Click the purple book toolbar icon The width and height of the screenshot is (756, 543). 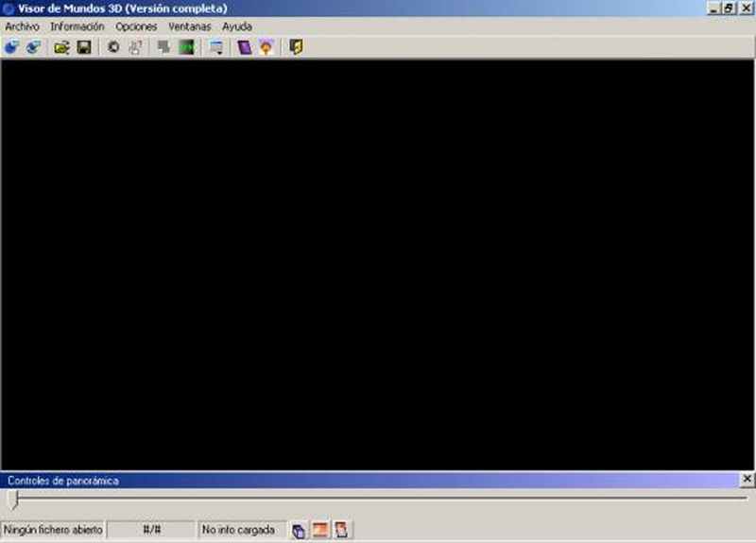(245, 47)
